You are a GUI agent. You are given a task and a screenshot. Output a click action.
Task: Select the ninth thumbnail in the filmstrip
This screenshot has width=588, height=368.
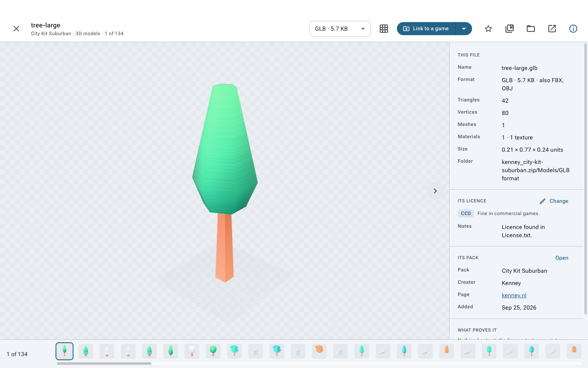(x=234, y=351)
